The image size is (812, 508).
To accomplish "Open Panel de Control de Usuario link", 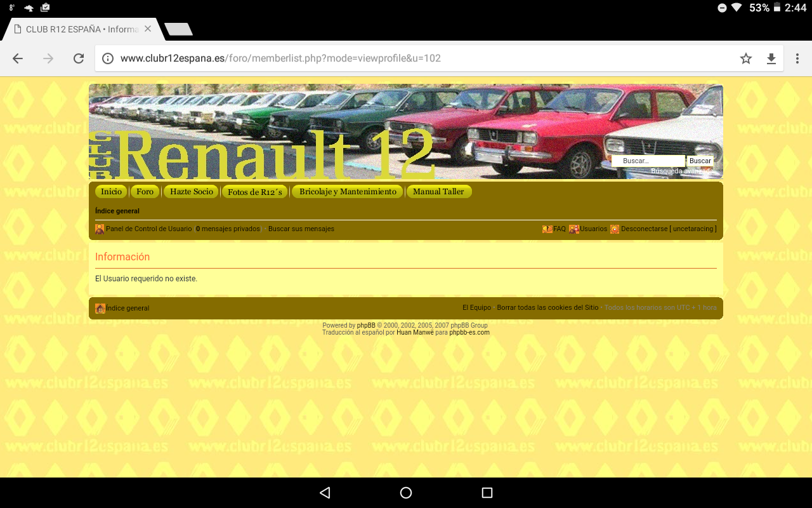I will click(148, 229).
